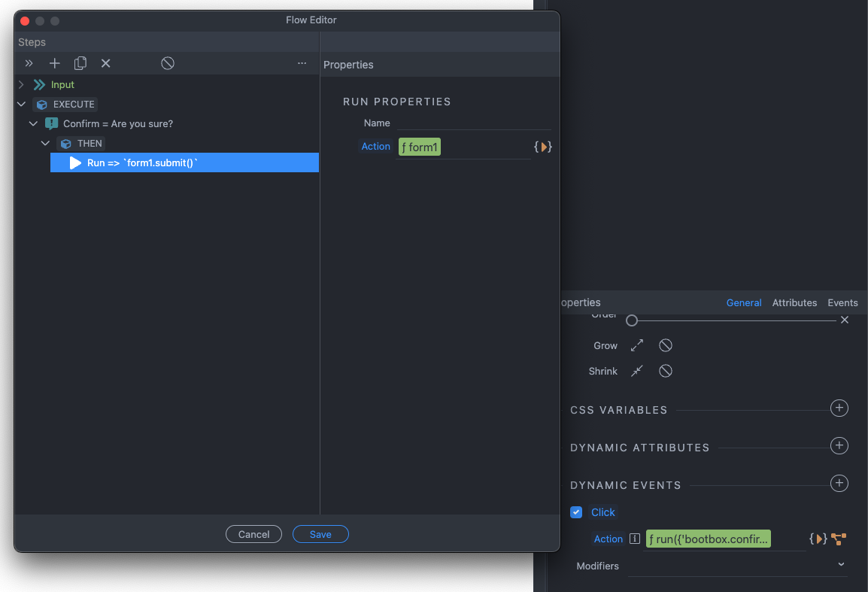Switch to the Attributes tab

pos(794,302)
